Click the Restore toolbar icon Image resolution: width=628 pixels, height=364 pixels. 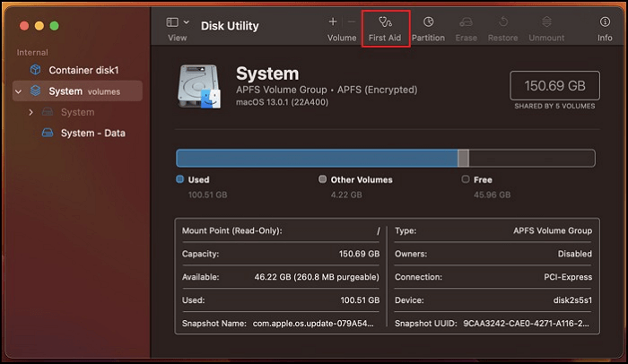(x=503, y=22)
